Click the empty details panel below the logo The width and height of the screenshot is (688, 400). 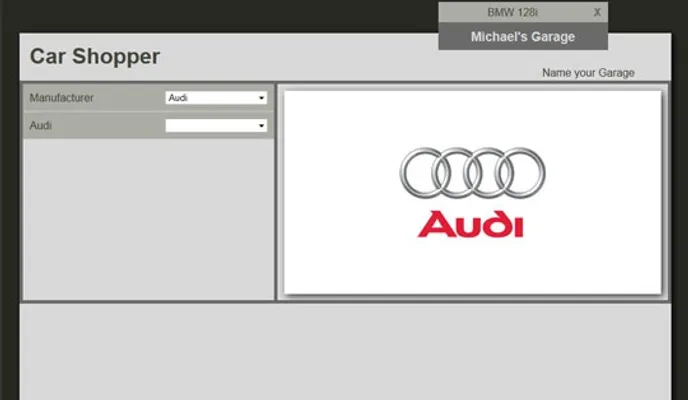[345, 350]
